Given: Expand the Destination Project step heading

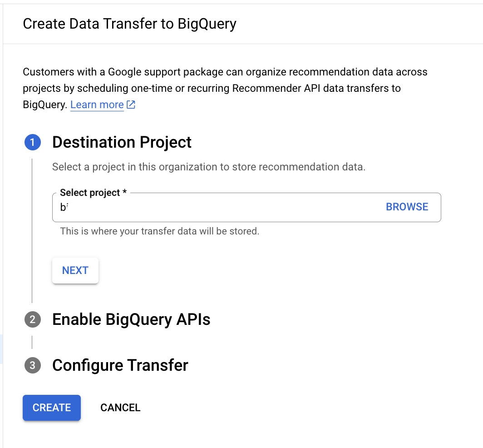Looking at the screenshot, I should pyautogui.click(x=122, y=143).
